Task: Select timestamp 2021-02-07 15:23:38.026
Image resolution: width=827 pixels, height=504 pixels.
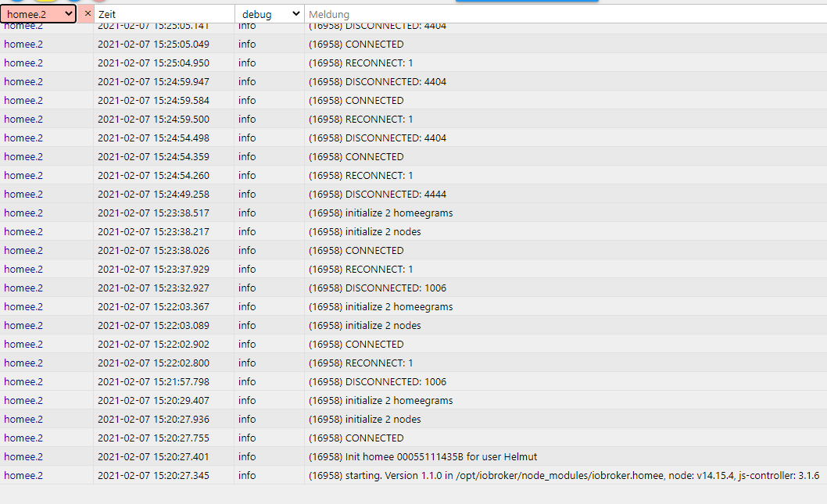Action: coord(153,250)
